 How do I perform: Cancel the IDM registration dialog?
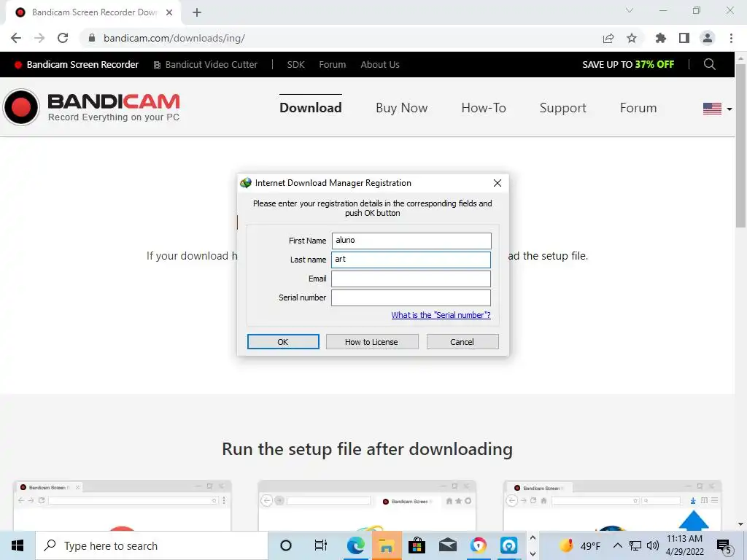pos(462,342)
